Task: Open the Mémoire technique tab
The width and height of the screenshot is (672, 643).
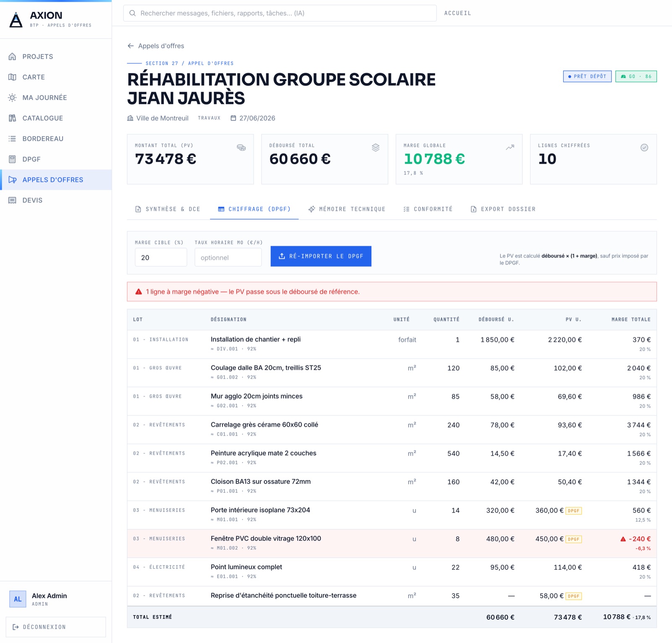Action: click(346, 209)
